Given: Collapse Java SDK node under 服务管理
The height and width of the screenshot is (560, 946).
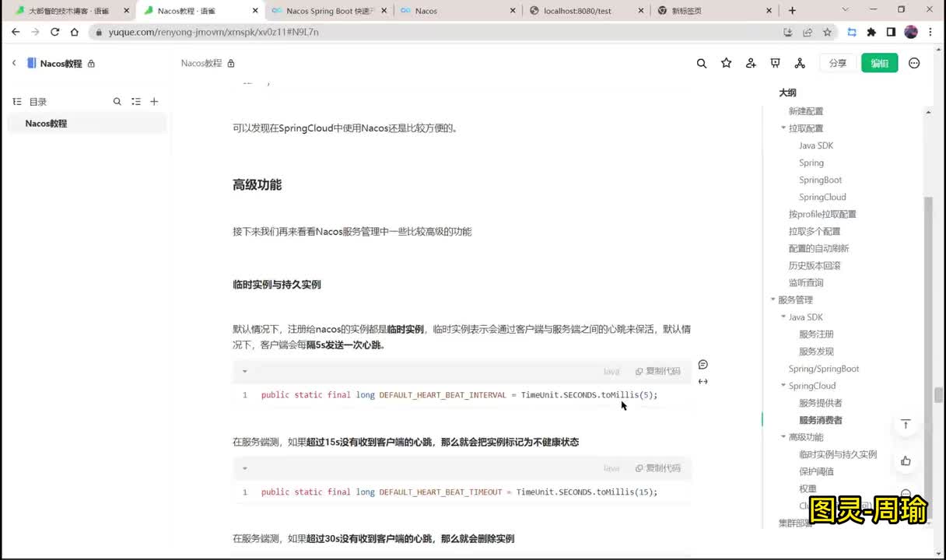Looking at the screenshot, I should (x=783, y=317).
